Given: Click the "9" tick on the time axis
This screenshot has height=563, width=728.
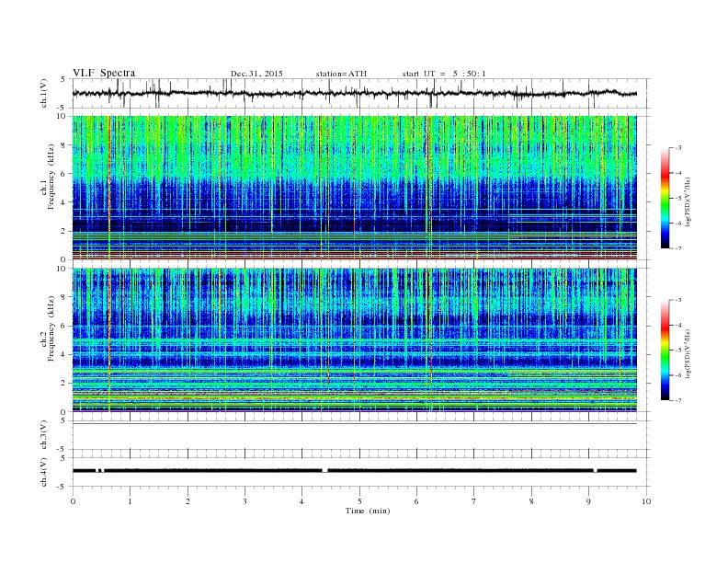Looking at the screenshot, I should coord(588,501).
